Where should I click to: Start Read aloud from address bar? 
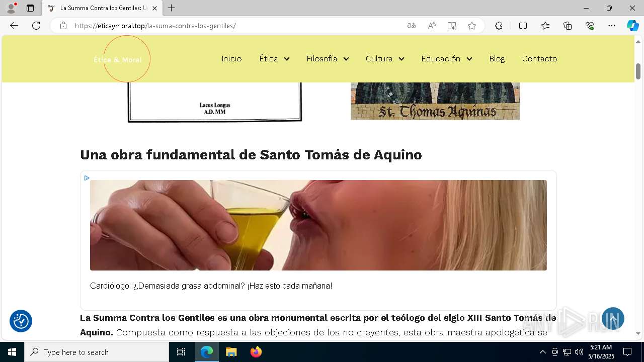pos(432,26)
